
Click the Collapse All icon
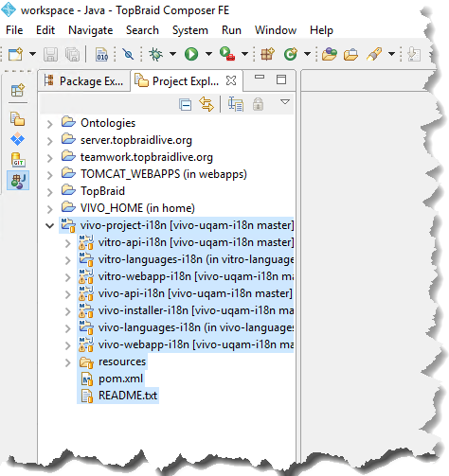(x=185, y=104)
